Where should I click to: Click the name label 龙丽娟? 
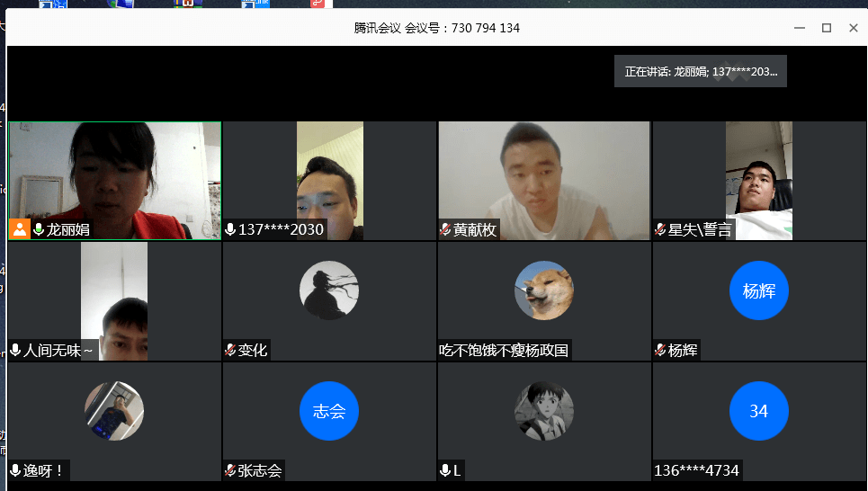[67, 229]
